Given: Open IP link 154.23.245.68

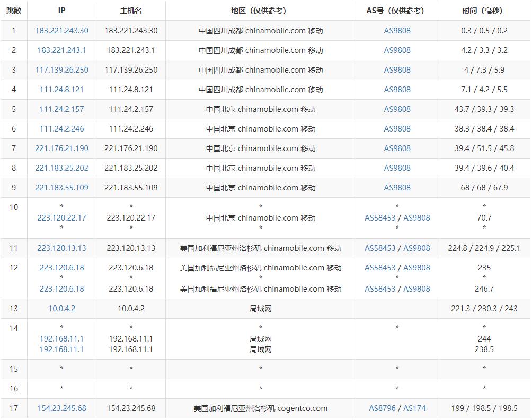Looking at the screenshot, I should click(62, 408).
